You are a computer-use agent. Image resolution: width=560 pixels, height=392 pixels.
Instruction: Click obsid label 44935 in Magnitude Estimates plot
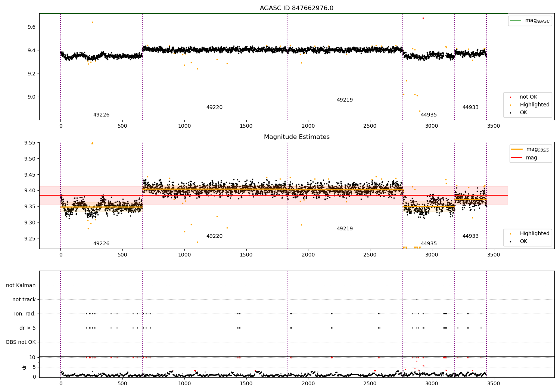(429, 244)
